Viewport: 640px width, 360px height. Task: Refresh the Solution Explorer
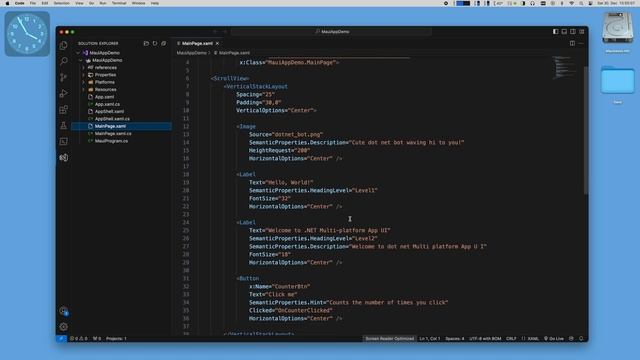tap(155, 43)
